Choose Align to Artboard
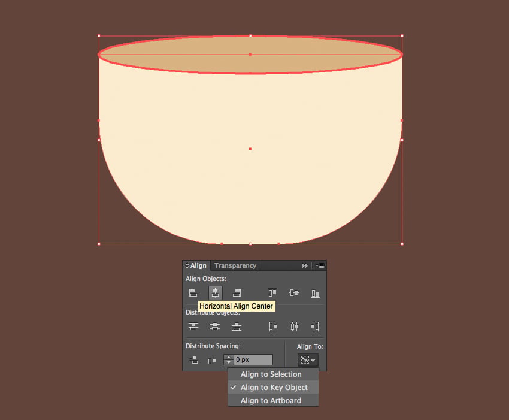Screen dimensions: 509x420 click(x=273, y=400)
